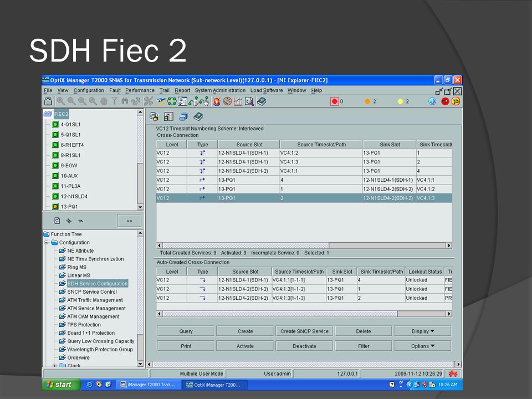532x399 pixels.
Task: Click the binoculars find icon
Action: (x=125, y=101)
